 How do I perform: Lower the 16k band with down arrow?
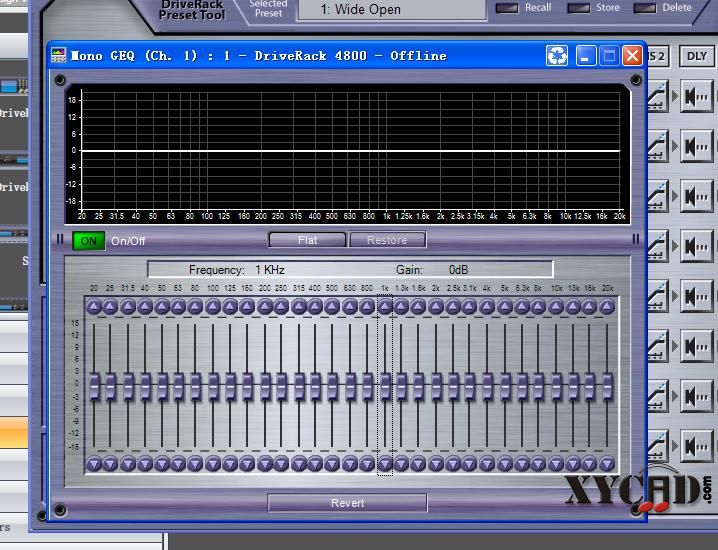click(x=589, y=464)
